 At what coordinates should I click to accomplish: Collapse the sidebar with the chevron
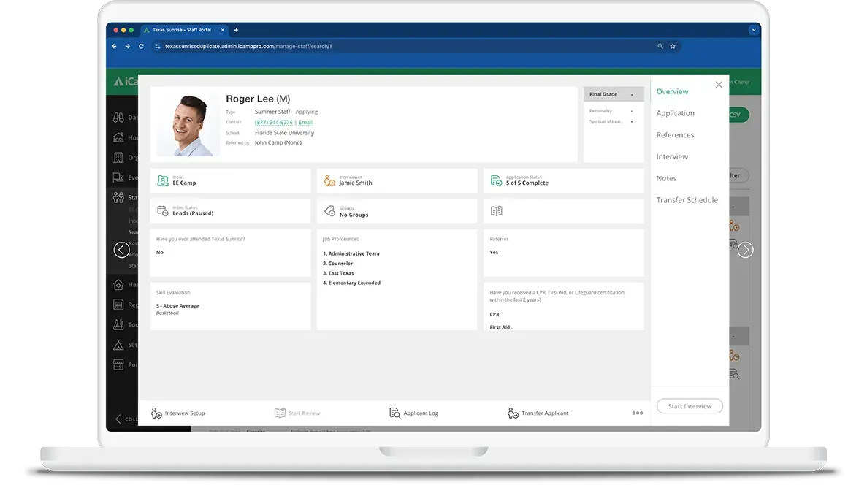tap(118, 419)
